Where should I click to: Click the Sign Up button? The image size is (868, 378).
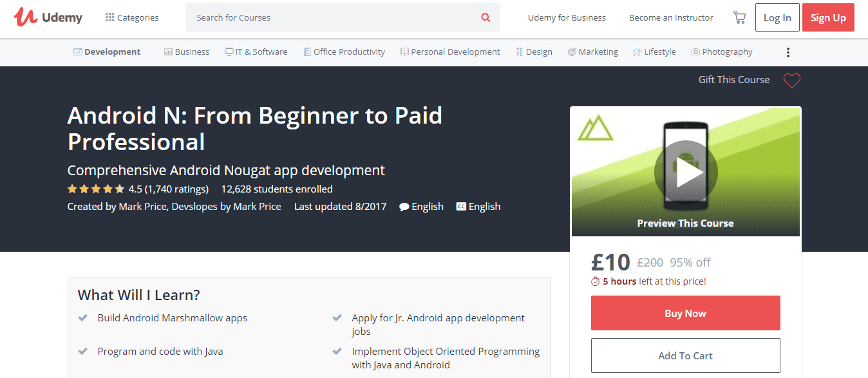tap(828, 17)
